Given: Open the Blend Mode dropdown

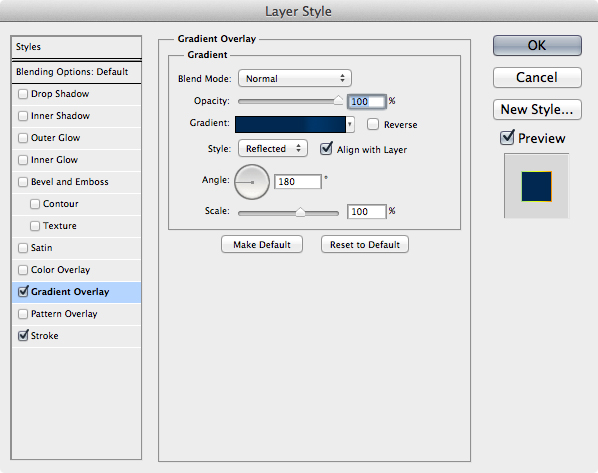Looking at the screenshot, I should pyautogui.click(x=295, y=78).
